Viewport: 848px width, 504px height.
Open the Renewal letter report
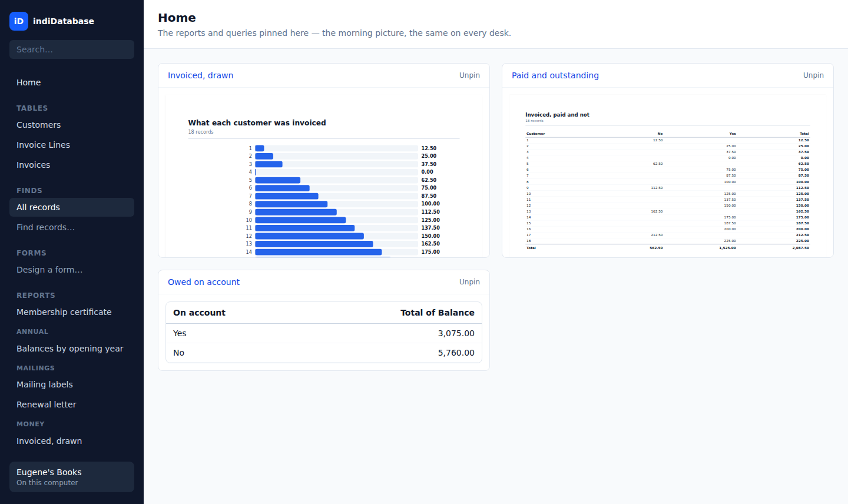(72, 404)
